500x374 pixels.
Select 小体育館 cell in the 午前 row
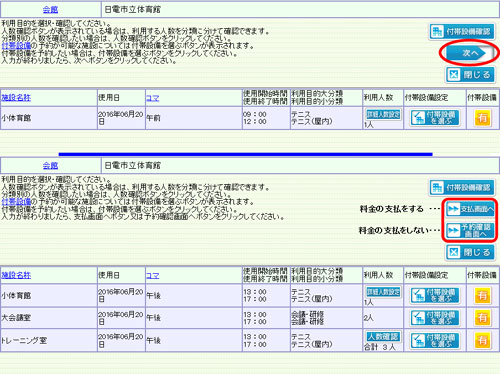click(49, 118)
